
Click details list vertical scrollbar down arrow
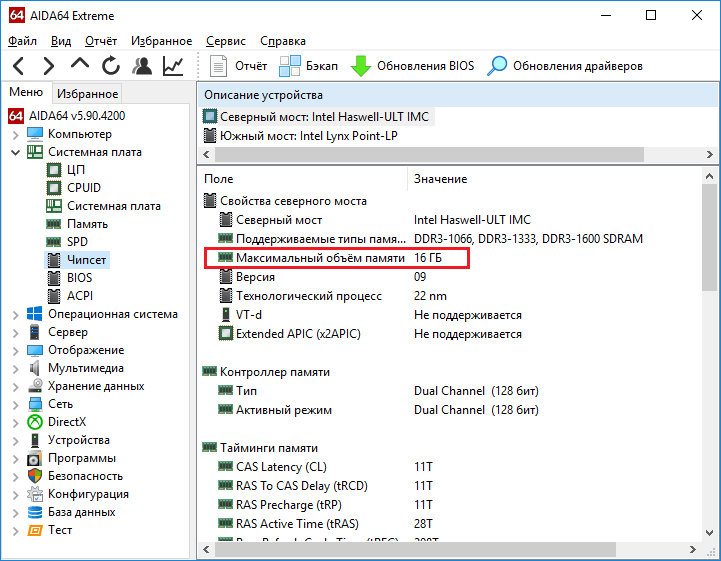(x=709, y=533)
